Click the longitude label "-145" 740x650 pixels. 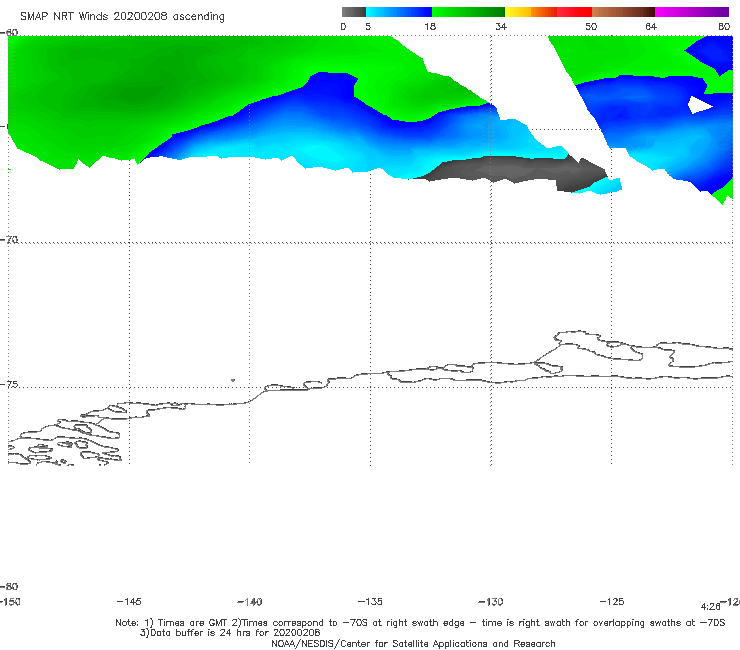[x=129, y=602]
